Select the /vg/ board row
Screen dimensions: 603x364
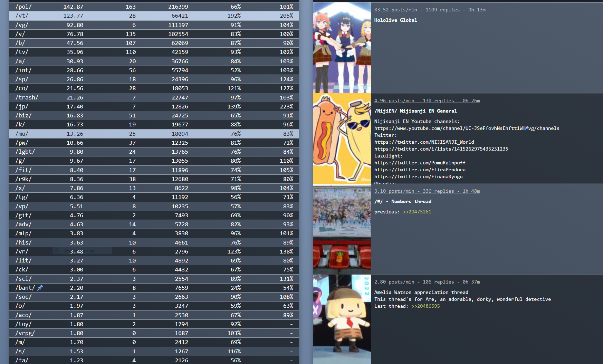(154, 25)
